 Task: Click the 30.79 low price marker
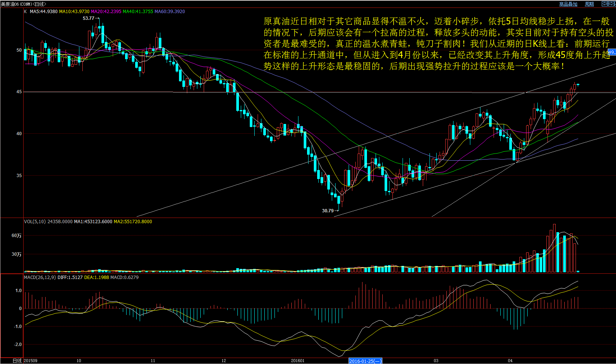[x=328, y=211]
